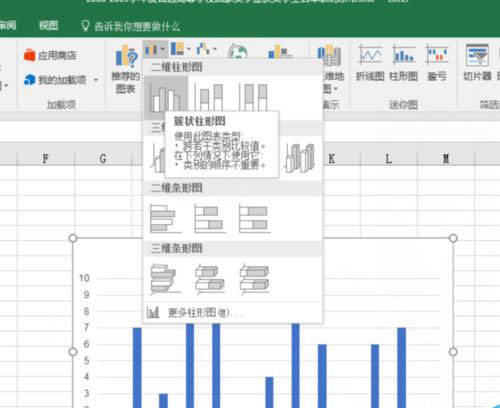500x408 pixels.
Task: Click the Tell me search box
Action: click(131, 26)
